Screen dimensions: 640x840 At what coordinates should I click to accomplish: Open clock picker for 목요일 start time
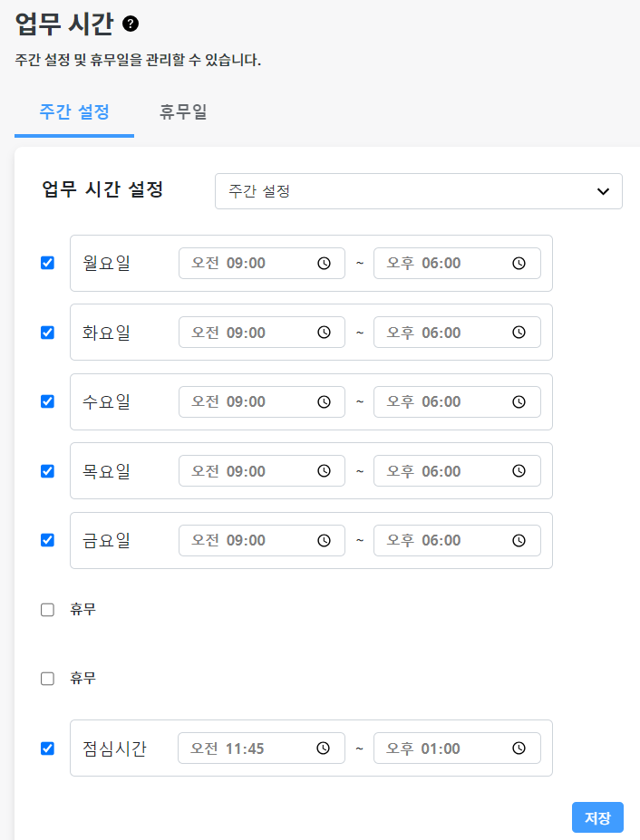point(324,471)
